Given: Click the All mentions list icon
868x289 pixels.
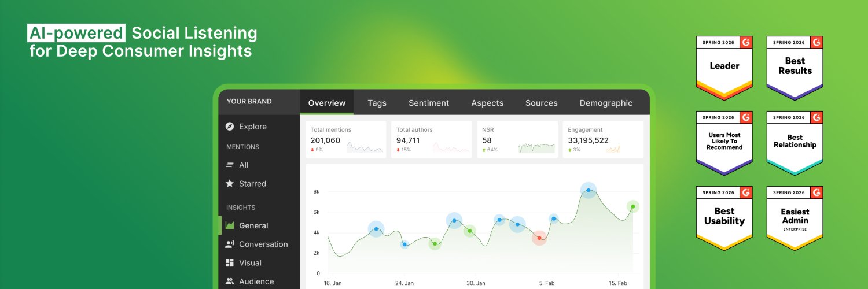Looking at the screenshot, I should [x=230, y=165].
